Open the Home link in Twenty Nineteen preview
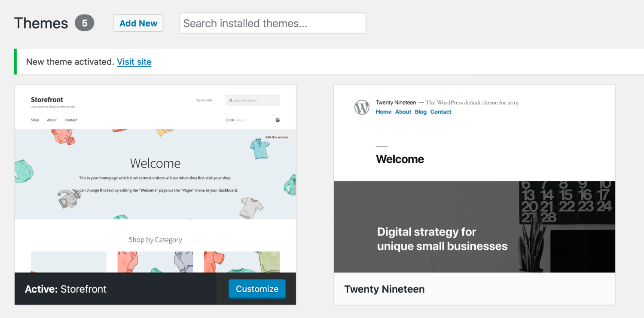This screenshot has height=318, width=644. (x=383, y=112)
